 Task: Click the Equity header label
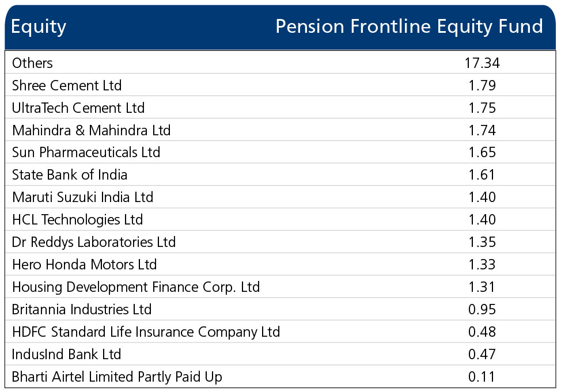(x=39, y=27)
